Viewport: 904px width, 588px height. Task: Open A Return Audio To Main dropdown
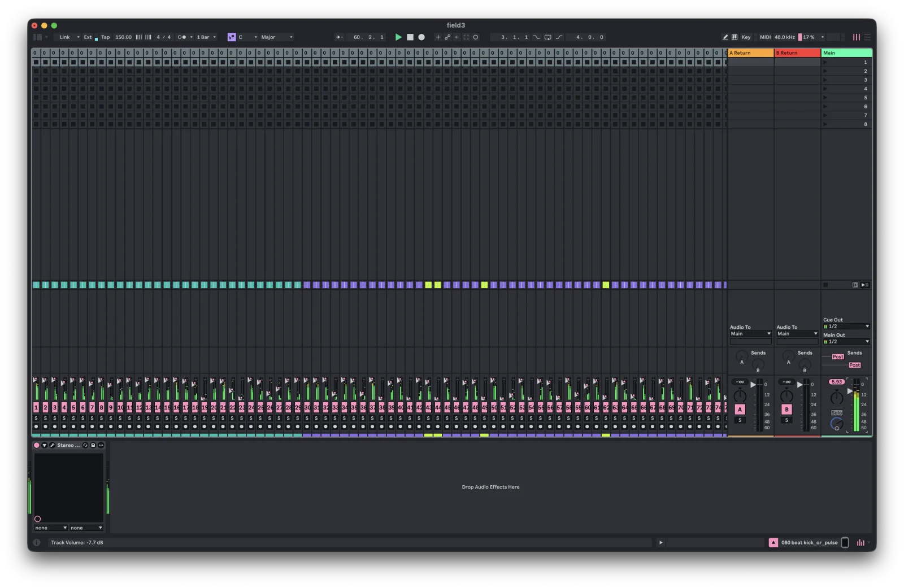750,334
